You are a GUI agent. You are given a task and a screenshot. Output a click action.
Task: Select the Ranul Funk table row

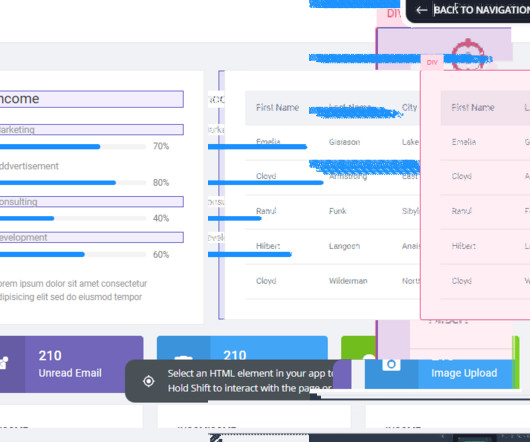(x=333, y=212)
